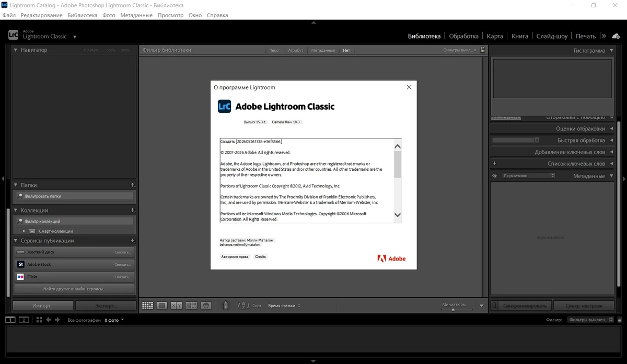Click the Adobe Stock service icon
This screenshot has width=627, height=364.
[20, 264]
